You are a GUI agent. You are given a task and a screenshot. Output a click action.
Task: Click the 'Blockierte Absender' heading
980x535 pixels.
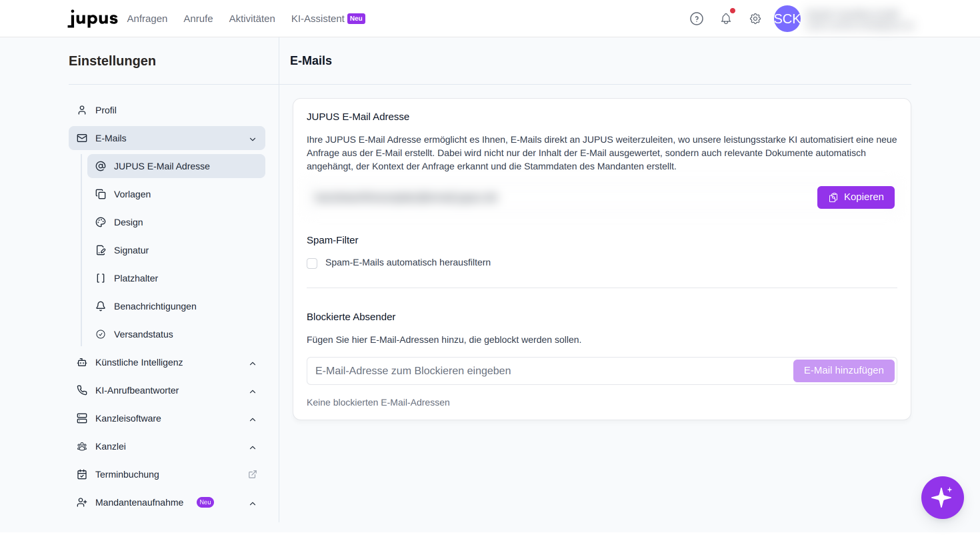click(351, 317)
